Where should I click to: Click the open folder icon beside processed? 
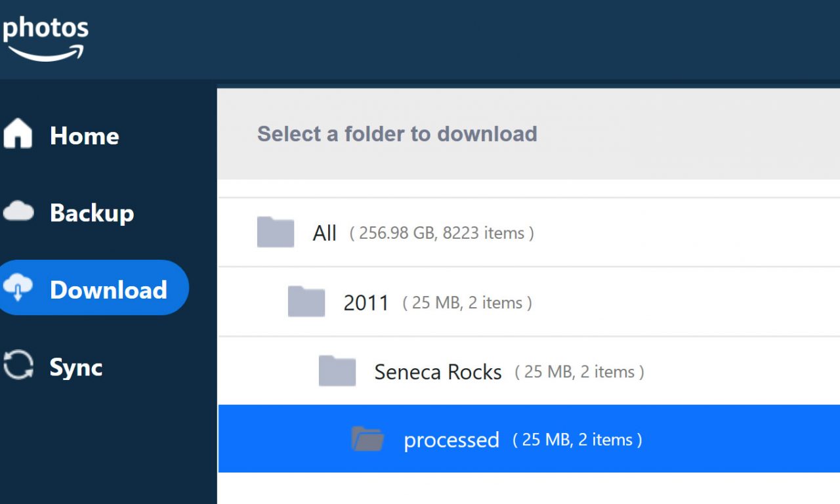[367, 439]
